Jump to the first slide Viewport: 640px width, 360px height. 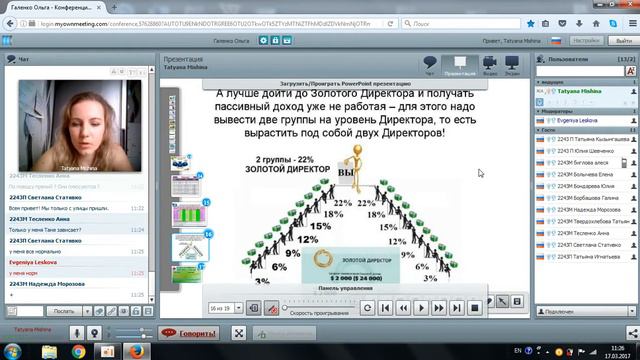[385, 308]
